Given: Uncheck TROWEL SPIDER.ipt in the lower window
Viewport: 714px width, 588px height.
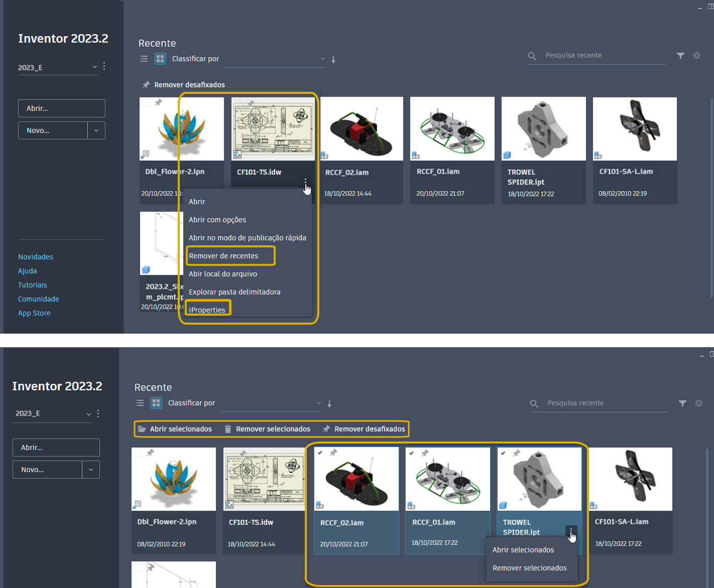Looking at the screenshot, I should click(x=503, y=453).
